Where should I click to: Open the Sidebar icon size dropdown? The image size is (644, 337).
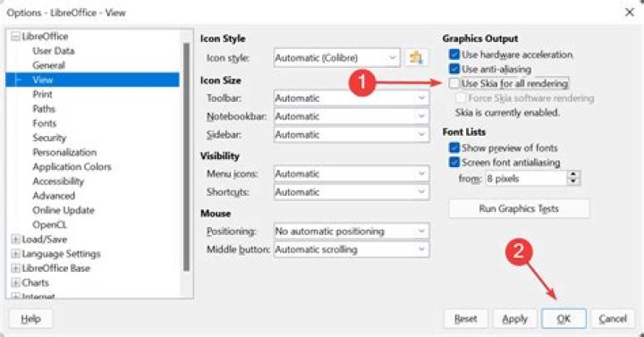(x=352, y=135)
